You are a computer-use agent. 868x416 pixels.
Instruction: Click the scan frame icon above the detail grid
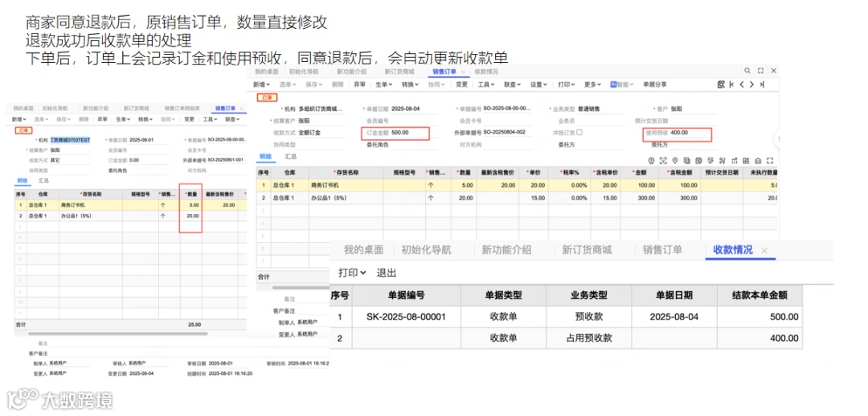[663, 161]
